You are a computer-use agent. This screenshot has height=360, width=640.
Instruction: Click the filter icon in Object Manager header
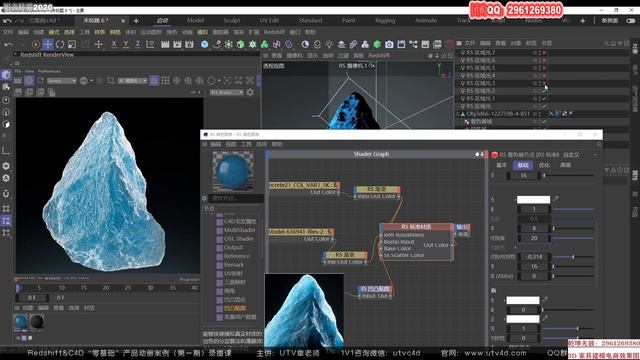click(620, 43)
